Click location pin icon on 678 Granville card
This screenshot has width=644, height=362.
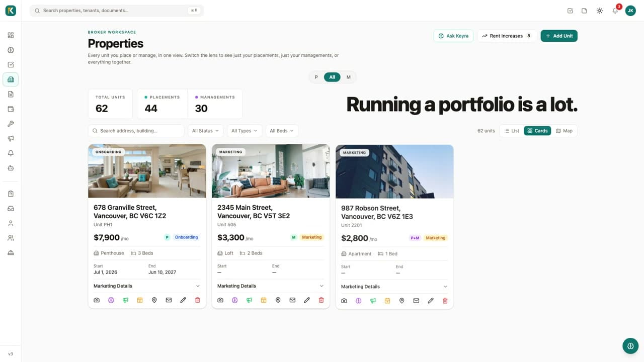tap(154, 300)
